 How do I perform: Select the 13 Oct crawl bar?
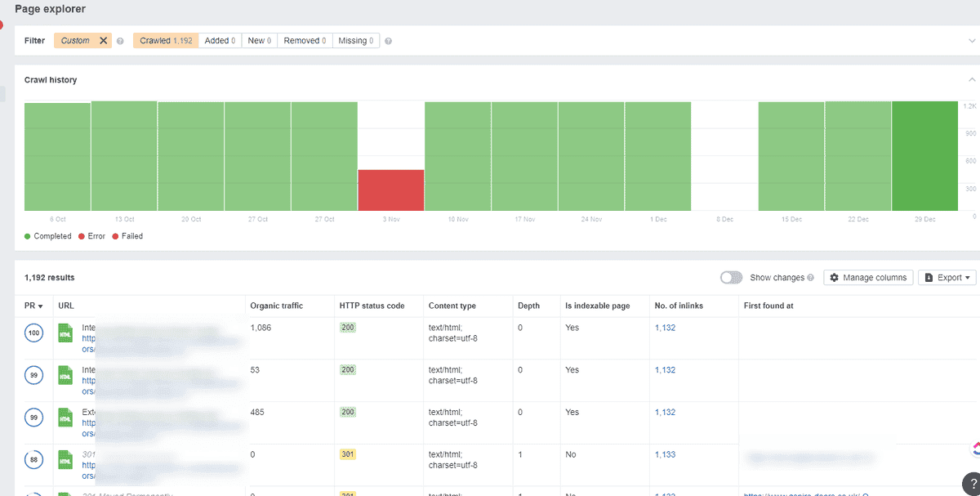[124, 156]
